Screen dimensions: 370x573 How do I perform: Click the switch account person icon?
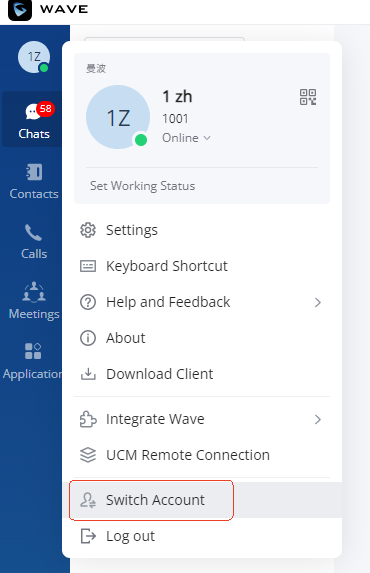tap(88, 500)
